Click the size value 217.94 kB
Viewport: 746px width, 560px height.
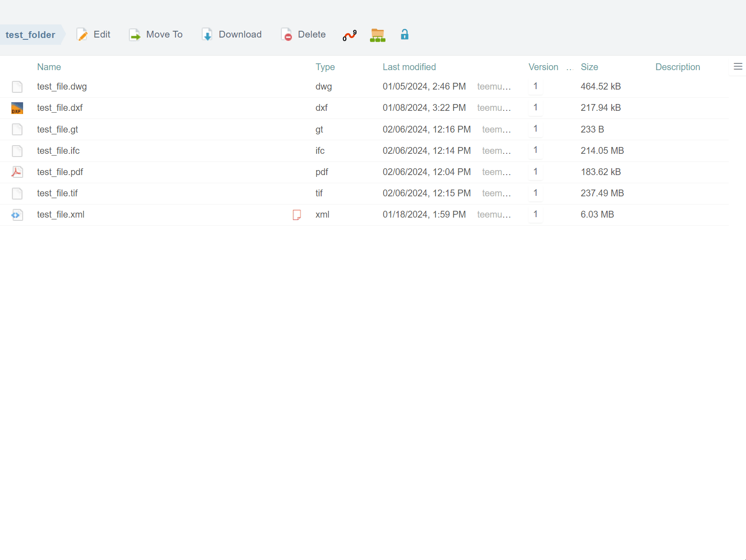pyautogui.click(x=601, y=108)
